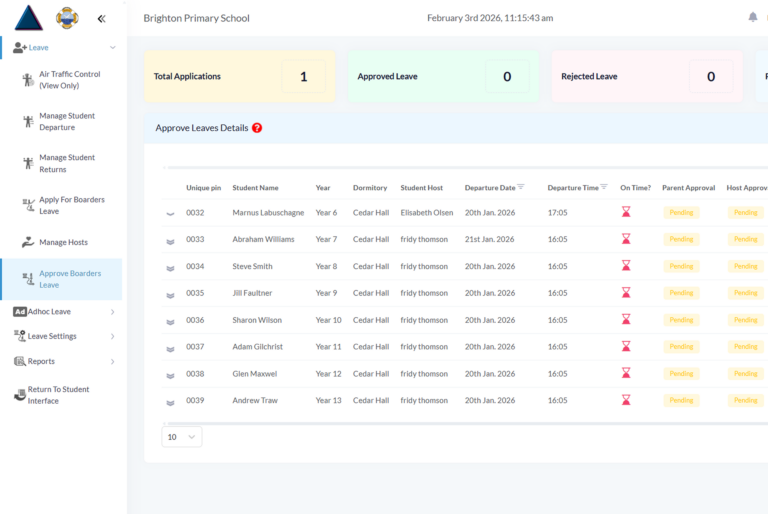Image resolution: width=768 pixels, height=514 pixels.
Task: Open the Approved Leave summary card
Action: 444,76
